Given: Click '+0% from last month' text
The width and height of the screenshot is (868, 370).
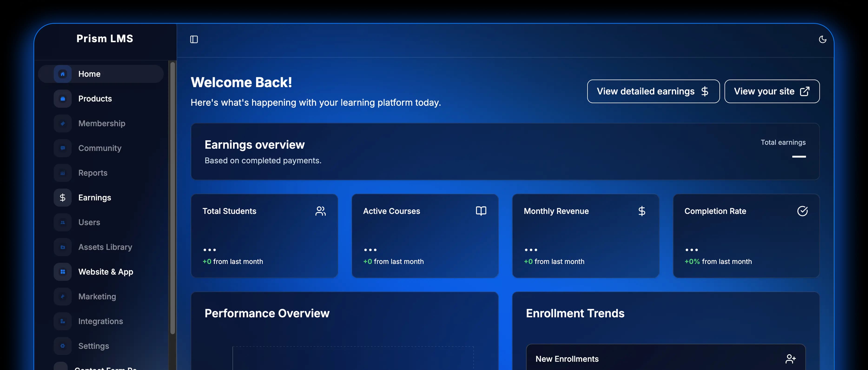Looking at the screenshot, I should (x=718, y=261).
